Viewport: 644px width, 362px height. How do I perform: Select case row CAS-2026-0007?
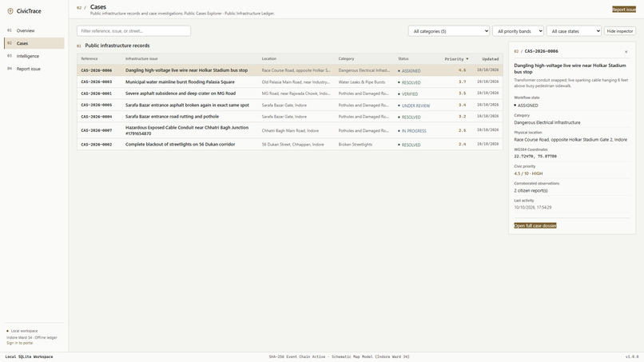(x=289, y=130)
